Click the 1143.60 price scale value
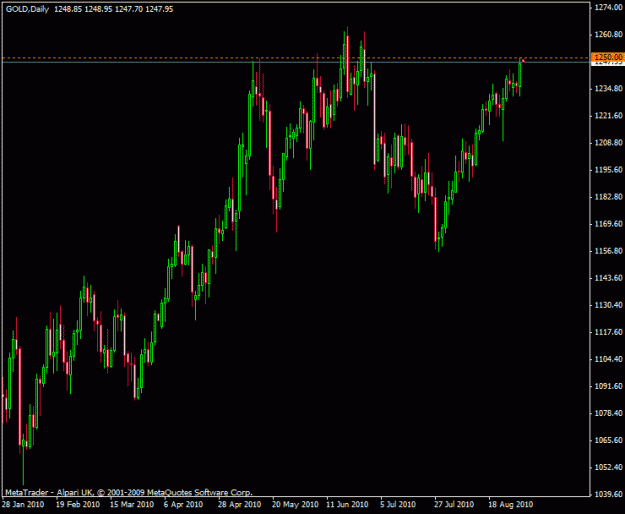 tap(608, 278)
